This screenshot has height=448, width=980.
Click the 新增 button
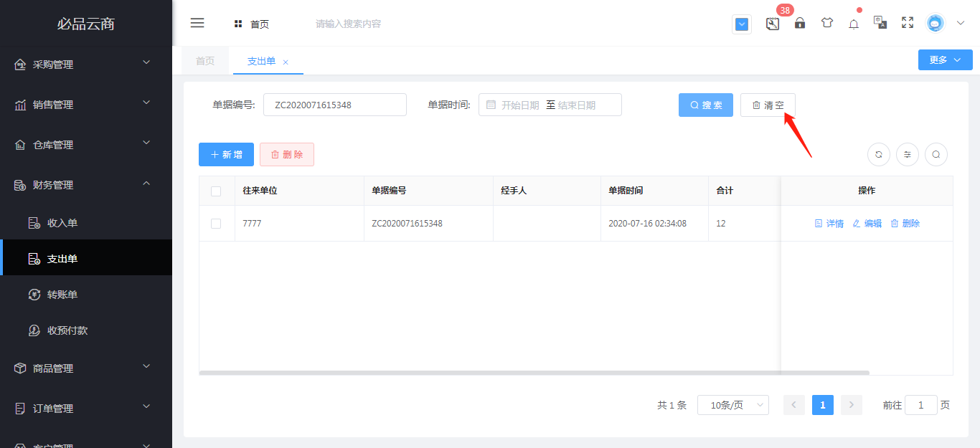tap(226, 154)
